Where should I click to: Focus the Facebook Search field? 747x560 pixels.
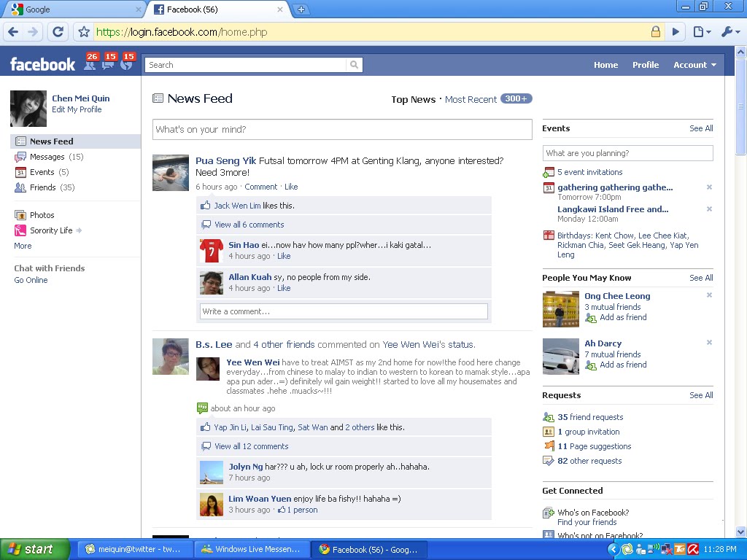[246, 65]
